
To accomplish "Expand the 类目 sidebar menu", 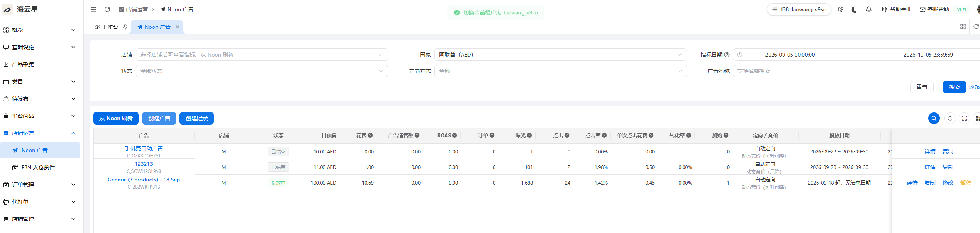I will pos(39,82).
